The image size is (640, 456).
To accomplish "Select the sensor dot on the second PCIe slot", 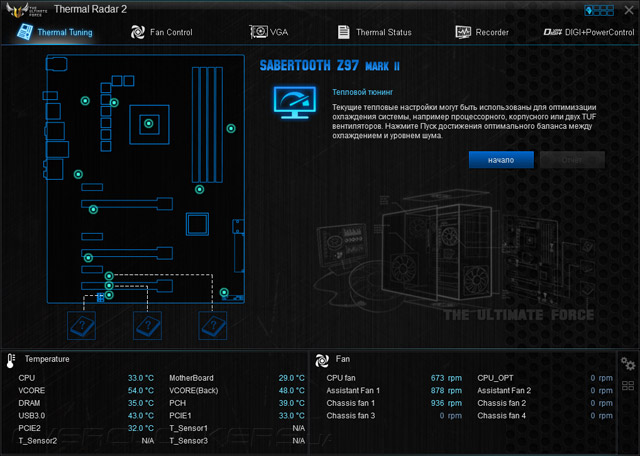I will pyautogui.click(x=88, y=258).
